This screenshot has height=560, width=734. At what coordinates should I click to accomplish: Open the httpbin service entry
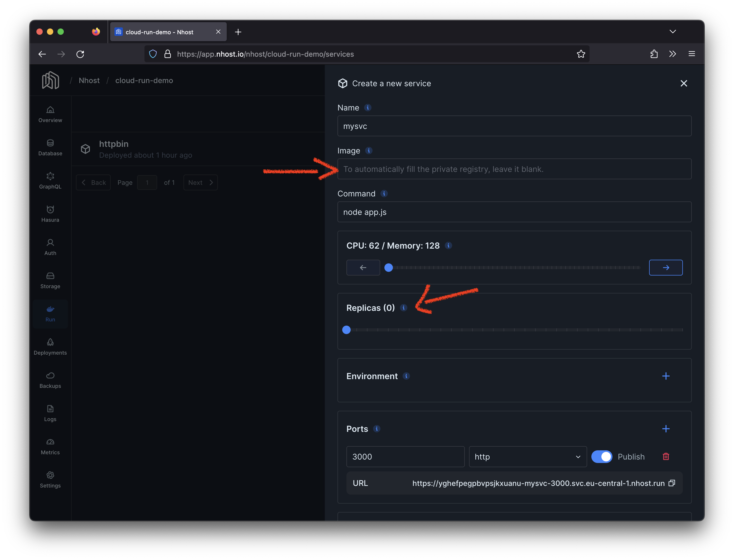(x=114, y=144)
